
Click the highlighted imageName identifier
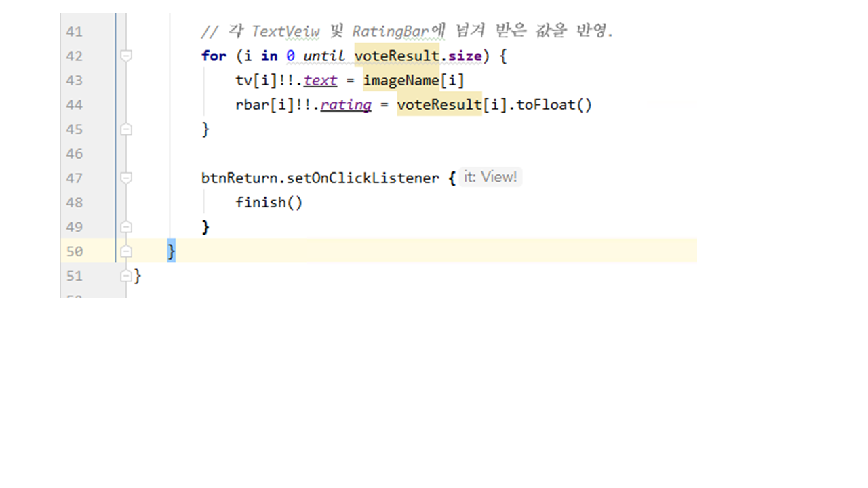pos(401,81)
